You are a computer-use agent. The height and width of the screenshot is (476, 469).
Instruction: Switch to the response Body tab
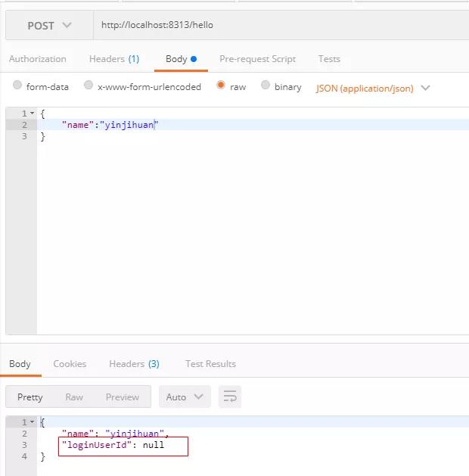[x=20, y=364]
